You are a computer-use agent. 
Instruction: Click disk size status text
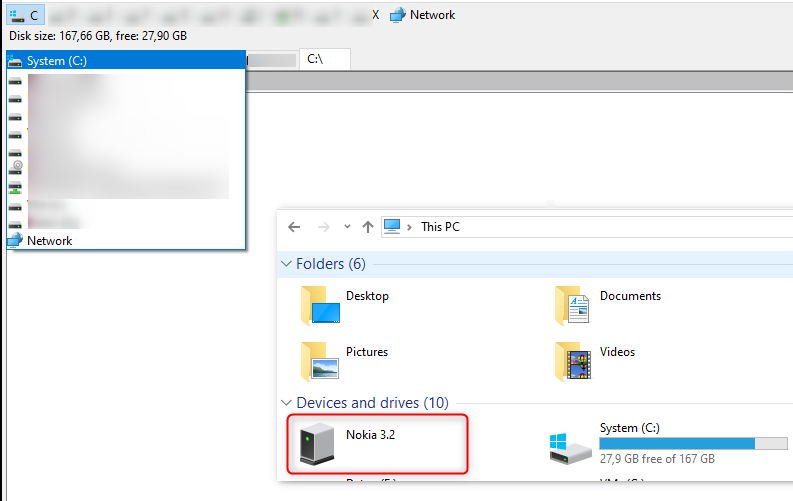[x=98, y=36]
